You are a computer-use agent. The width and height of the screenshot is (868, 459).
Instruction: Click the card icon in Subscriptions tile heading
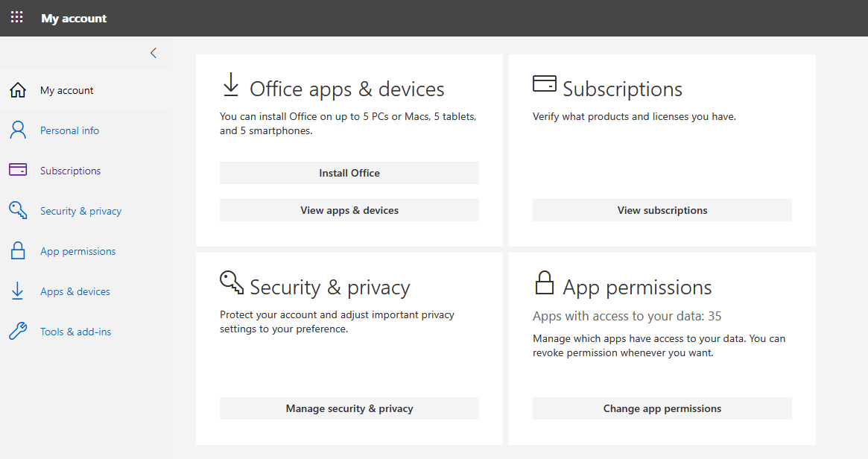pyautogui.click(x=544, y=83)
